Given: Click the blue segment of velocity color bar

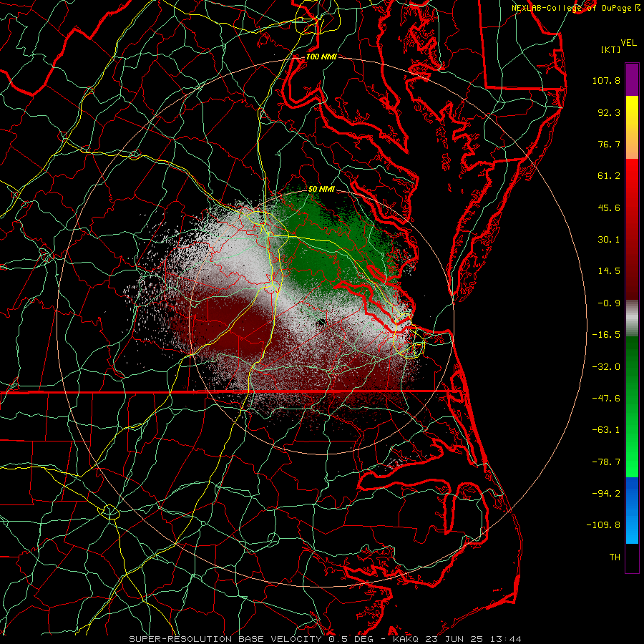Looking at the screenshot, I should 632,510.
